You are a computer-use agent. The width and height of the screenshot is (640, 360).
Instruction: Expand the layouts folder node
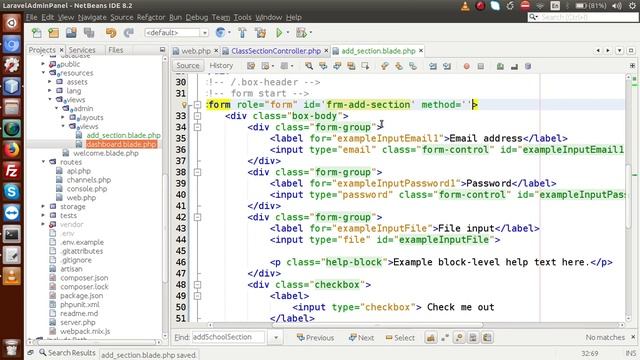pyautogui.click(x=63, y=118)
